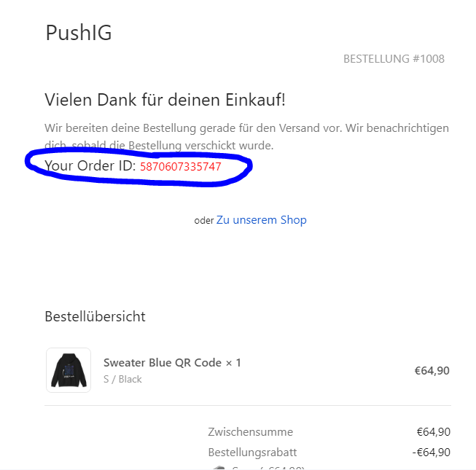Click the Your Order ID label
This screenshot has height=470, width=476.
[x=90, y=166]
